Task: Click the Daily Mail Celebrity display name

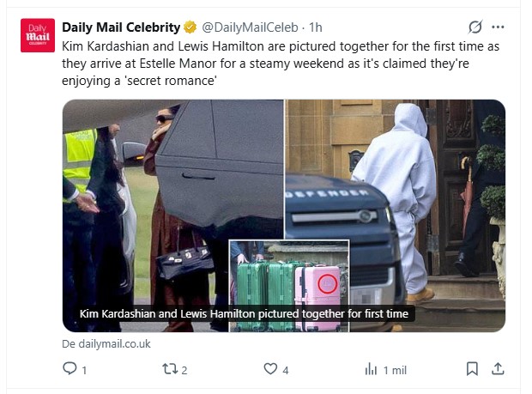Action: pos(120,27)
